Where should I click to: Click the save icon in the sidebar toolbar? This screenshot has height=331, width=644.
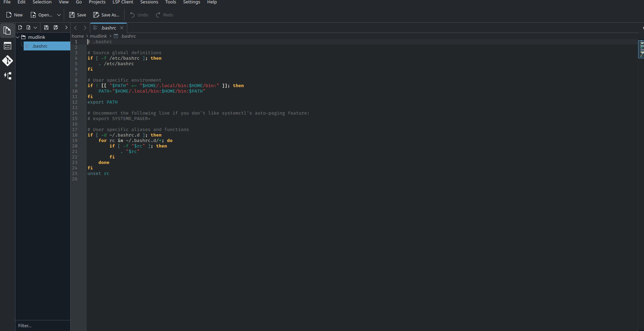46,27
